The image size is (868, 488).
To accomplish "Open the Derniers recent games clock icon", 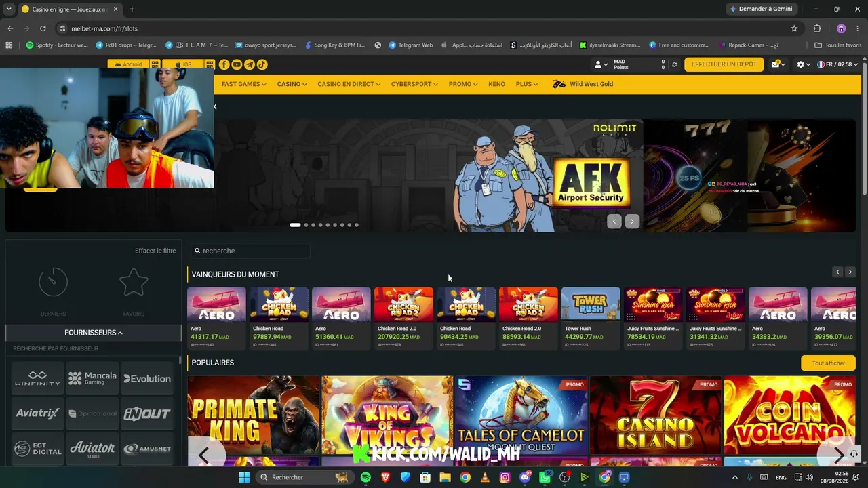I will (x=53, y=282).
